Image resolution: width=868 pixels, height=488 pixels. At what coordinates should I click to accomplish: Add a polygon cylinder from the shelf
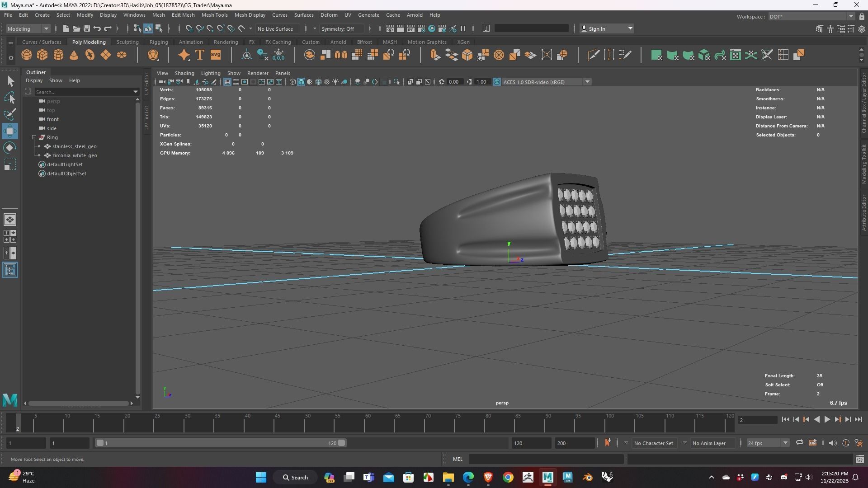tap(58, 55)
